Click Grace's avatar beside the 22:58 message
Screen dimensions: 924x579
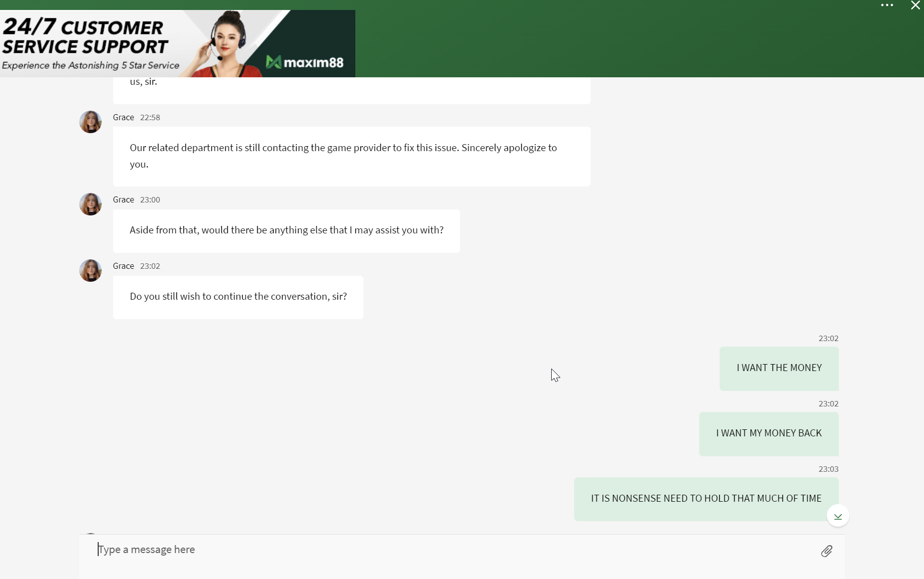[90, 122]
